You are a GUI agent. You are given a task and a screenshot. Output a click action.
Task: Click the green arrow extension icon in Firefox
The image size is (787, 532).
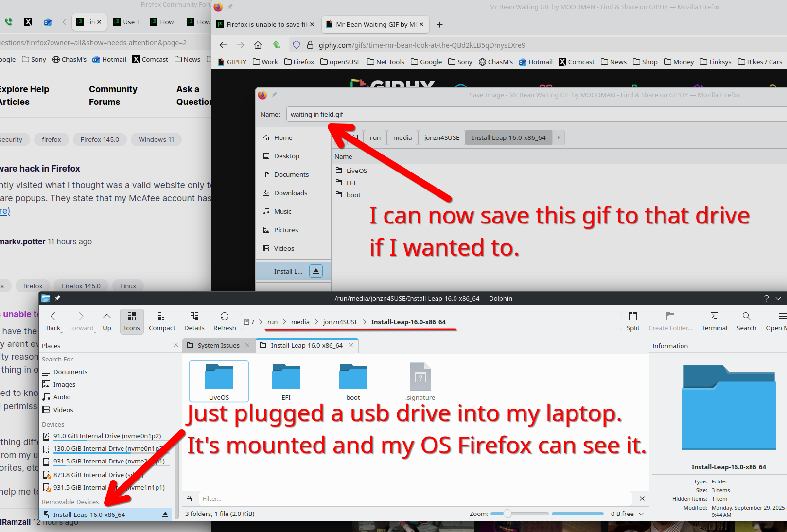pyautogui.click(x=277, y=45)
